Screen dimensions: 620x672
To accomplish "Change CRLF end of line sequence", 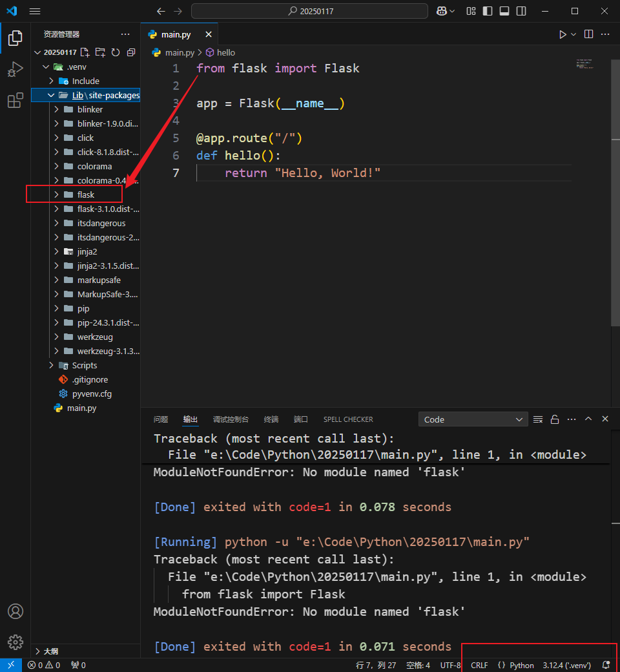I will point(479,665).
